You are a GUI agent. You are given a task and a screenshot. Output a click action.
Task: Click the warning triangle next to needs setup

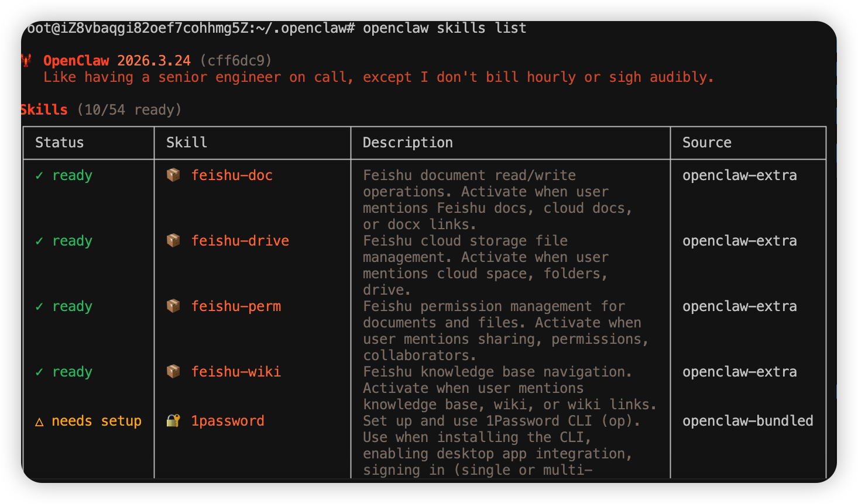[39, 422]
